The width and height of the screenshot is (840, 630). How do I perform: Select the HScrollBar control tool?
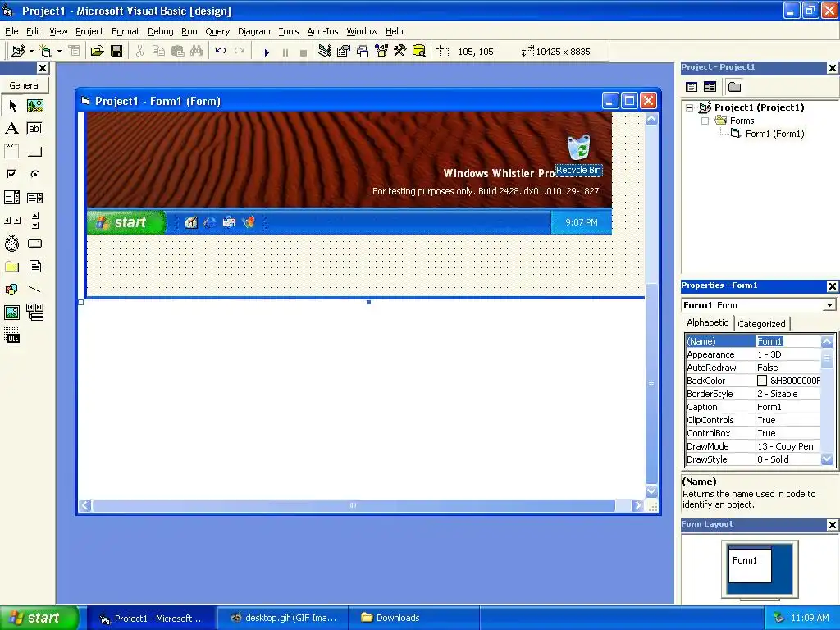click(x=12, y=220)
